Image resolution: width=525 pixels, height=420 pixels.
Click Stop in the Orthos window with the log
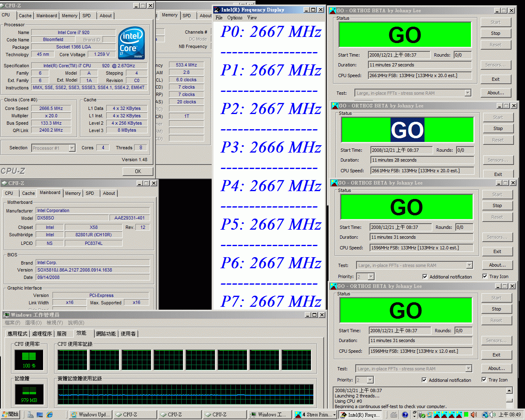click(496, 309)
